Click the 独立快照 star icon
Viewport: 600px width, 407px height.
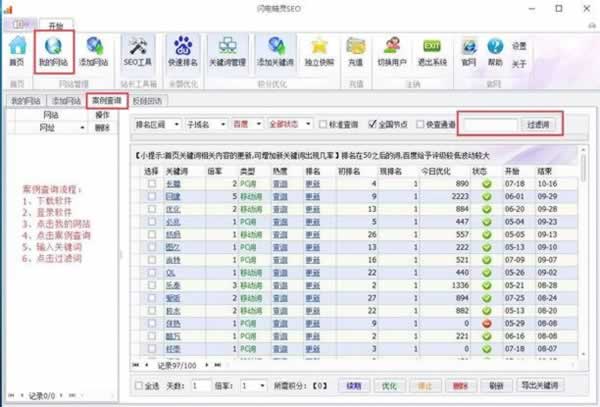pyautogui.click(x=320, y=51)
